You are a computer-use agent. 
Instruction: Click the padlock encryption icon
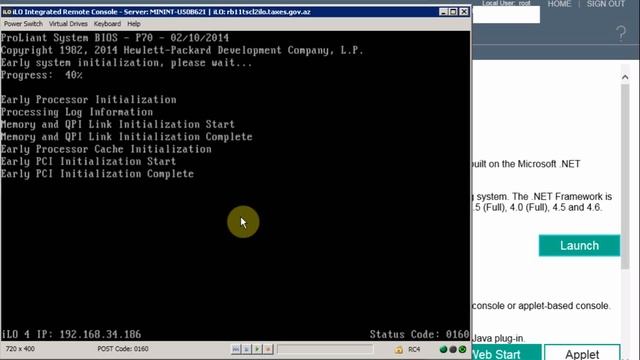[x=399, y=350]
